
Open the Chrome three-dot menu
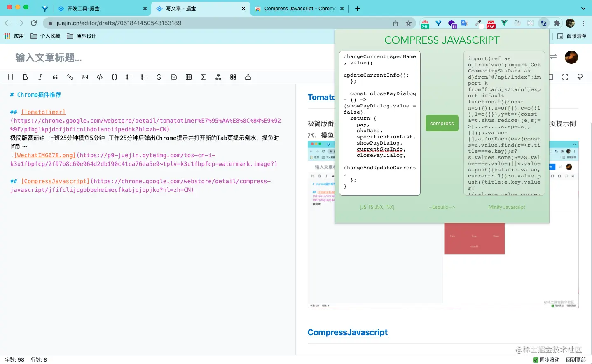pyautogui.click(x=583, y=23)
